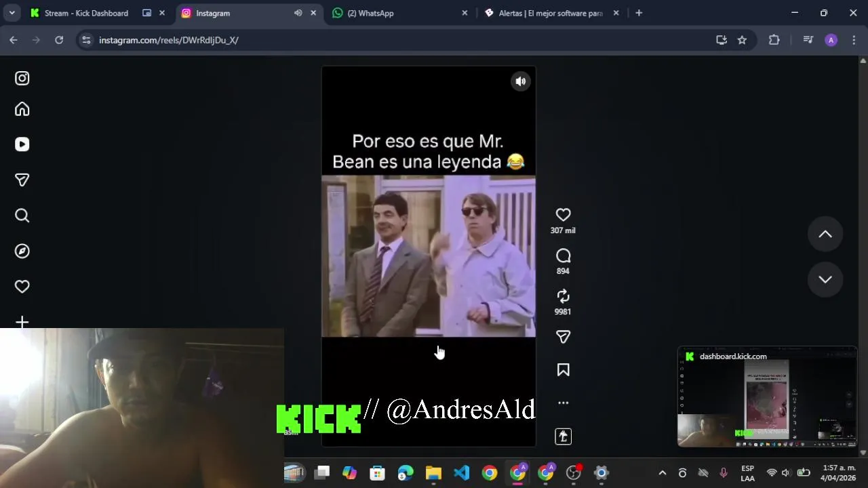Open File Explorer from taskbar
This screenshot has width=868, height=488.
[x=433, y=472]
